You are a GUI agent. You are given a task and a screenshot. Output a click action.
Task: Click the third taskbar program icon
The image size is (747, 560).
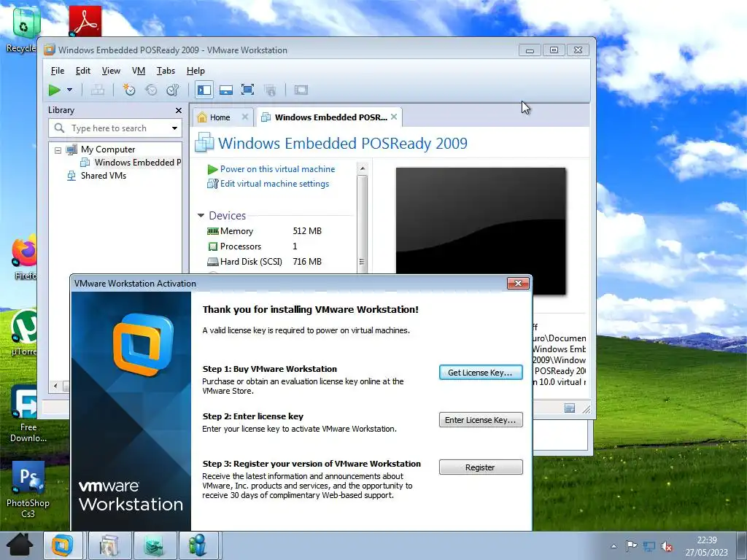click(x=155, y=545)
